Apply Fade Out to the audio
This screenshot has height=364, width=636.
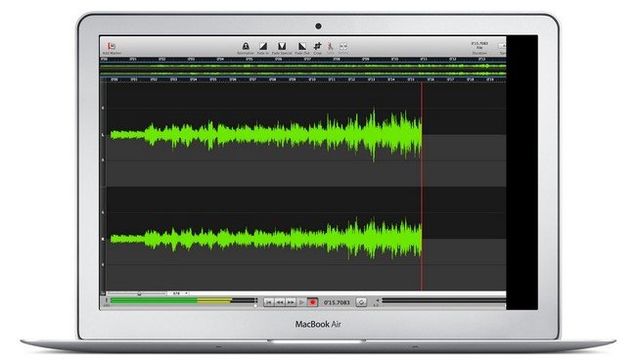(301, 46)
